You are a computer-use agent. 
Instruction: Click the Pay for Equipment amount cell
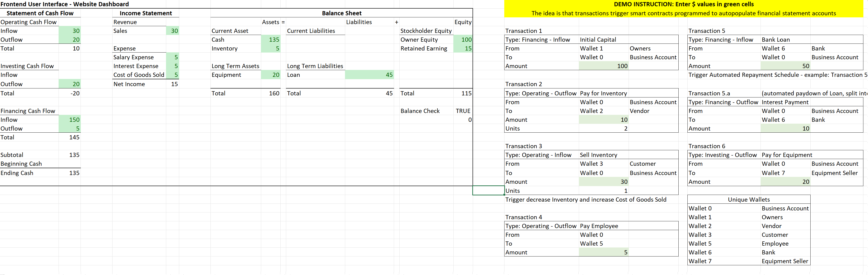[x=785, y=182]
